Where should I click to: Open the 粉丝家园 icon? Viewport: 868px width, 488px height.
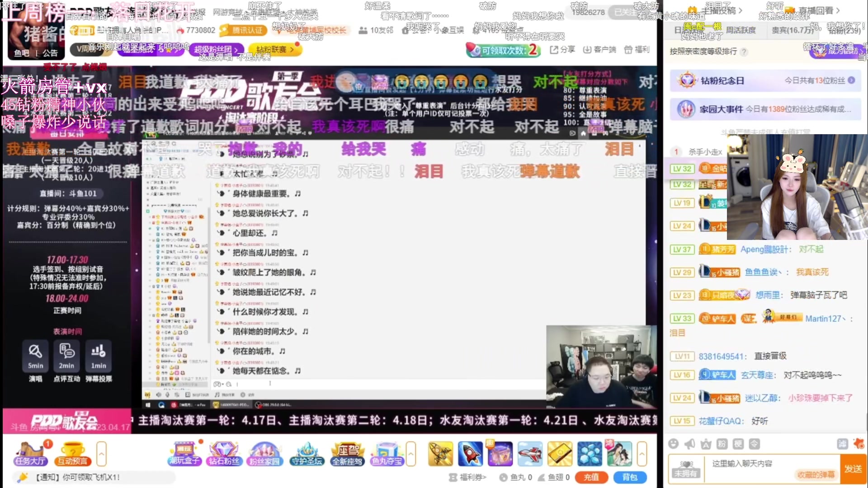pos(264,454)
